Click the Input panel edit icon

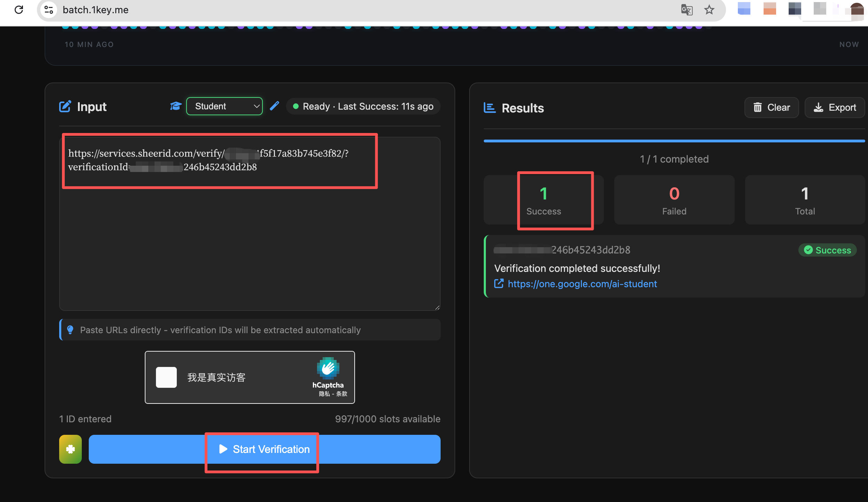65,106
